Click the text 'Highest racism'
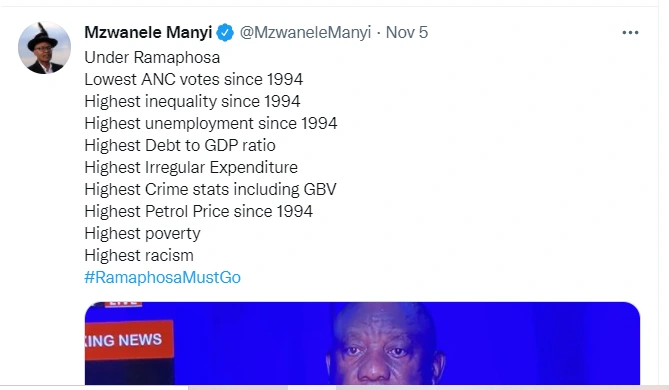The width and height of the screenshot is (669, 390). [139, 256]
